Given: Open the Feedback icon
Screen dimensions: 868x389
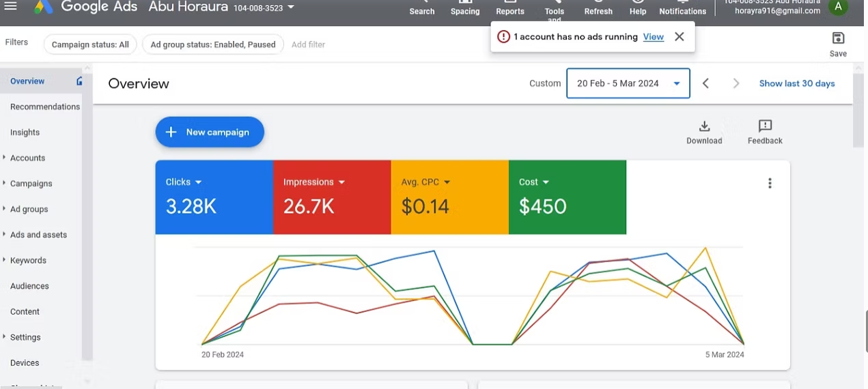Looking at the screenshot, I should point(765,127).
